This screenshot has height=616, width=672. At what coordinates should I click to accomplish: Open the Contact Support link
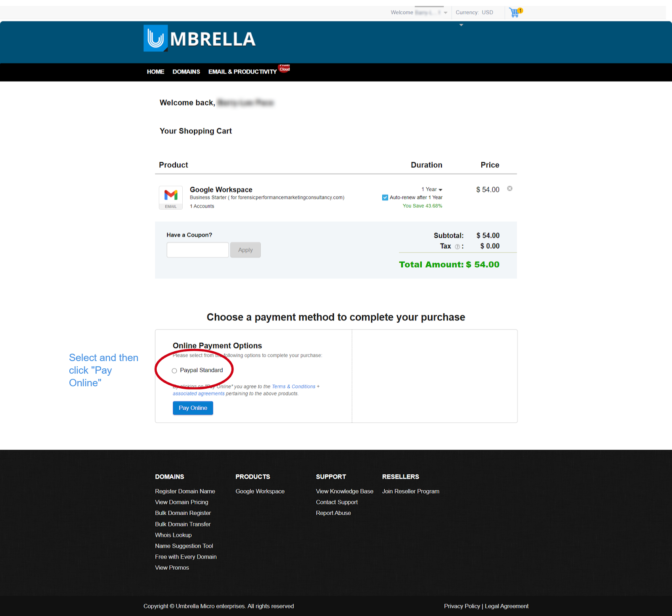[337, 502]
